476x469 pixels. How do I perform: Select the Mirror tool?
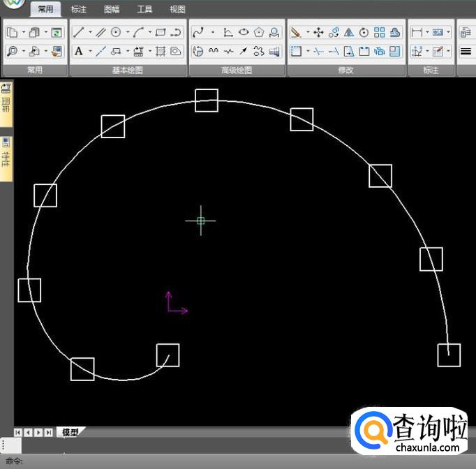coord(349,32)
